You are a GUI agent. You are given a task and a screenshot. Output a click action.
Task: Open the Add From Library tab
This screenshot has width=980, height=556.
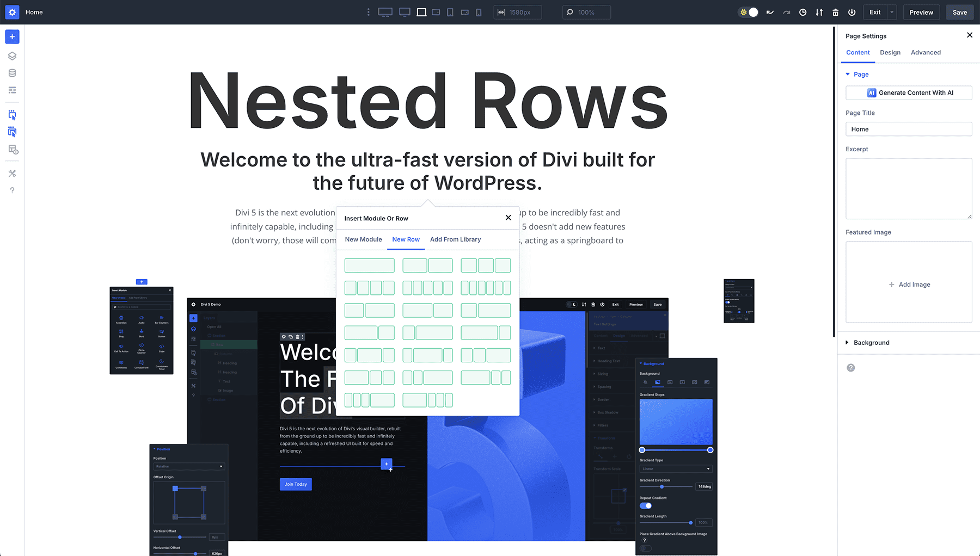coord(455,239)
